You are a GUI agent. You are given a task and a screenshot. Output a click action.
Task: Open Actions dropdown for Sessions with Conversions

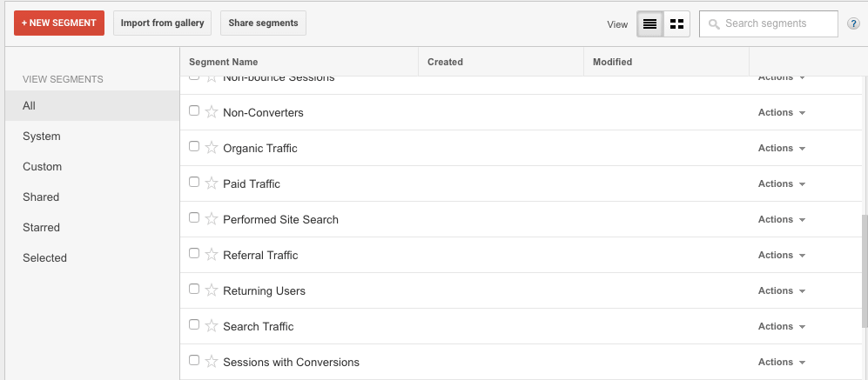pos(782,363)
